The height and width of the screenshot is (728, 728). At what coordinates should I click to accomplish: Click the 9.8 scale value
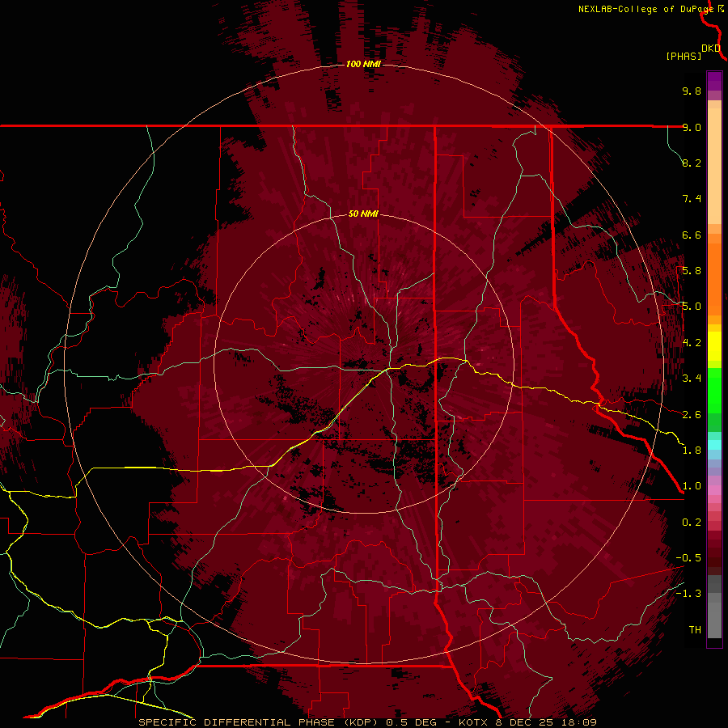click(692, 91)
